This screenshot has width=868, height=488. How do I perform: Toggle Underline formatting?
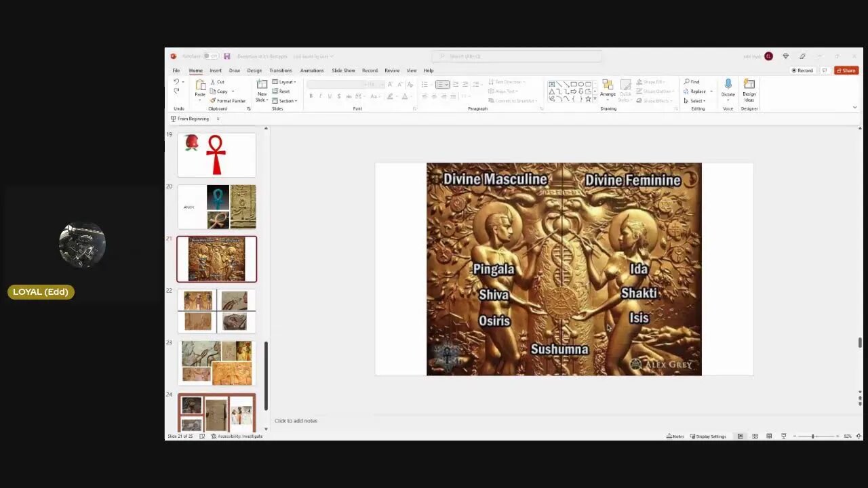click(330, 96)
